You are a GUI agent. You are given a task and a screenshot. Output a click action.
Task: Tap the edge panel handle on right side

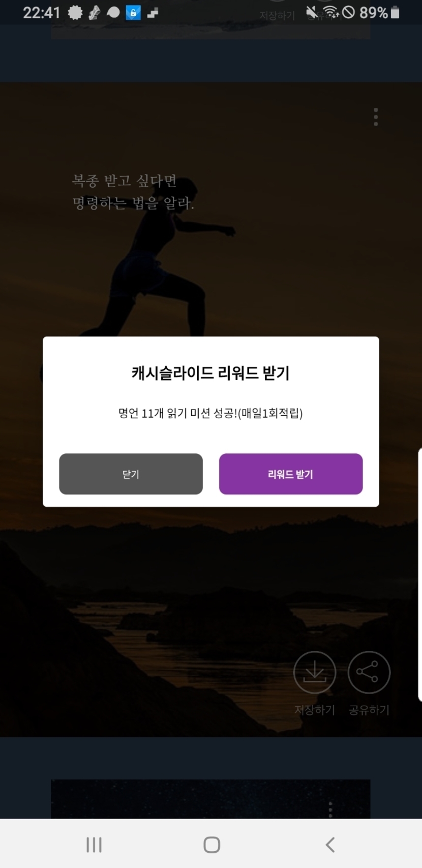coord(419,575)
